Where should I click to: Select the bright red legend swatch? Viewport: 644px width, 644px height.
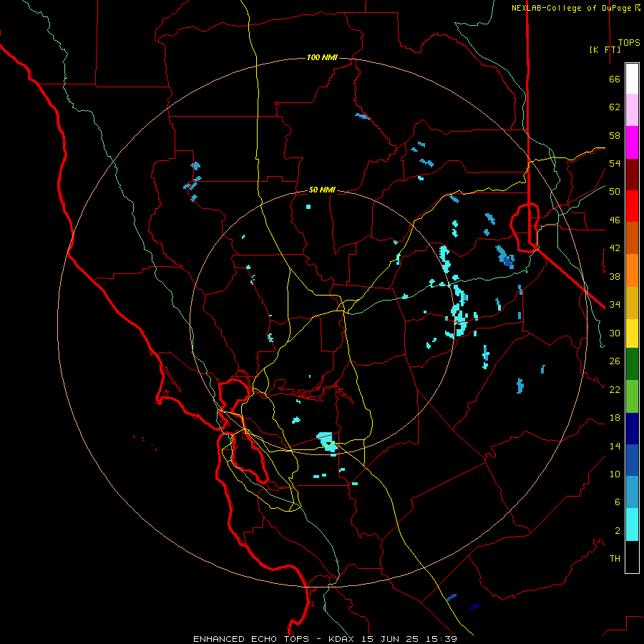pyautogui.click(x=632, y=206)
